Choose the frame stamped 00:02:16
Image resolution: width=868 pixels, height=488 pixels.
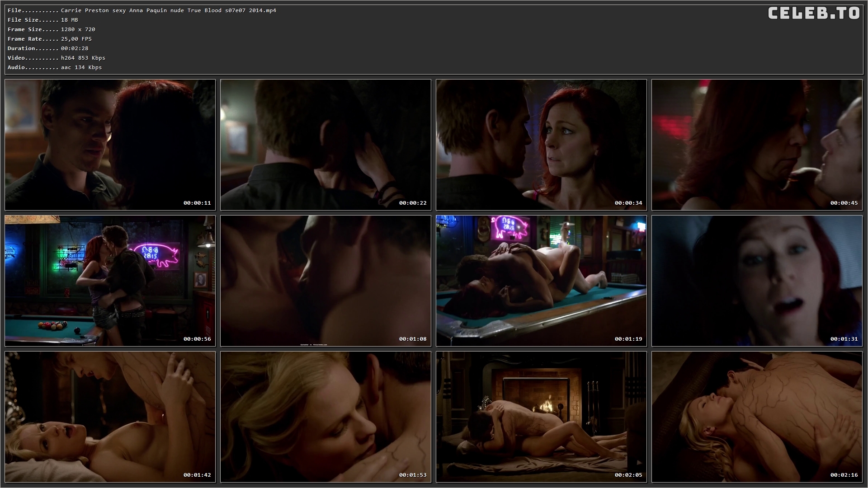click(757, 417)
